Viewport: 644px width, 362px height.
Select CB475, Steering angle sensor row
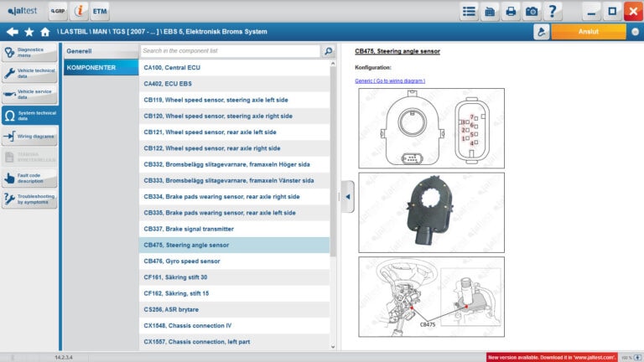[x=234, y=245]
